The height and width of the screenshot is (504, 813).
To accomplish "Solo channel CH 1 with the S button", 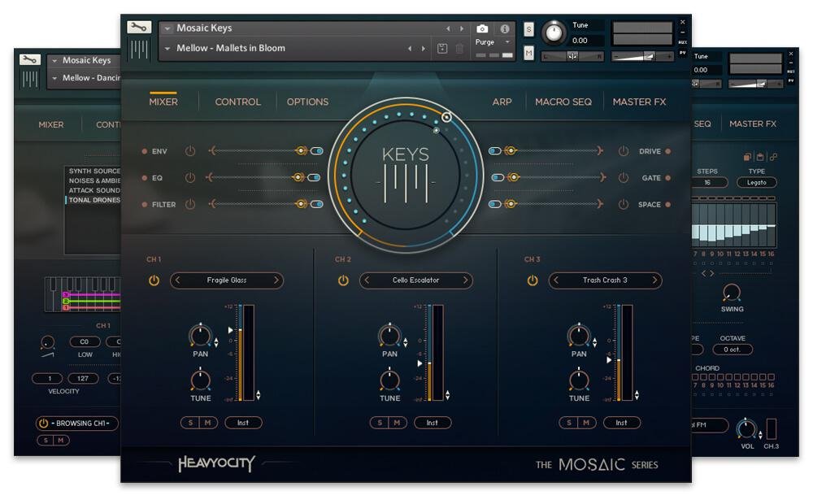I will click(x=189, y=423).
